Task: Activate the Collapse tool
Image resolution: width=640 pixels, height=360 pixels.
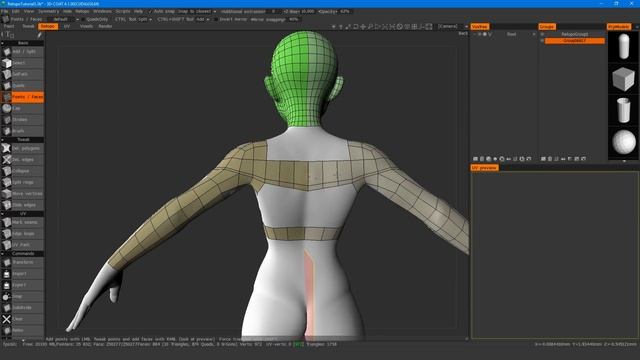Action: 22,171
